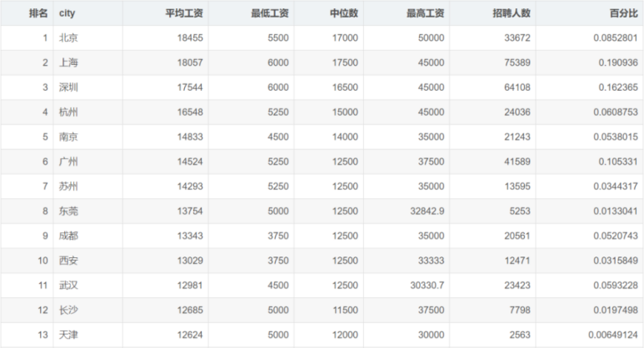Click average salary value 18455
This screenshot has width=644, height=348.
pos(190,37)
